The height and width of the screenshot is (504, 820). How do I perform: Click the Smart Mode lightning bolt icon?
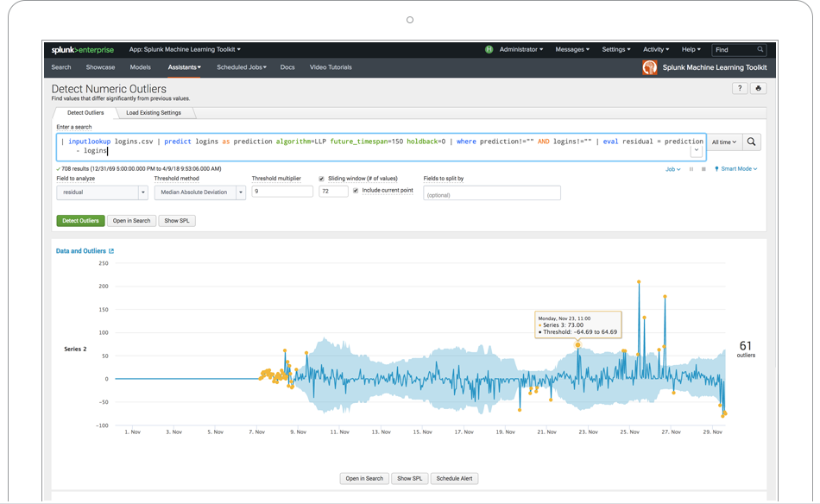point(716,169)
